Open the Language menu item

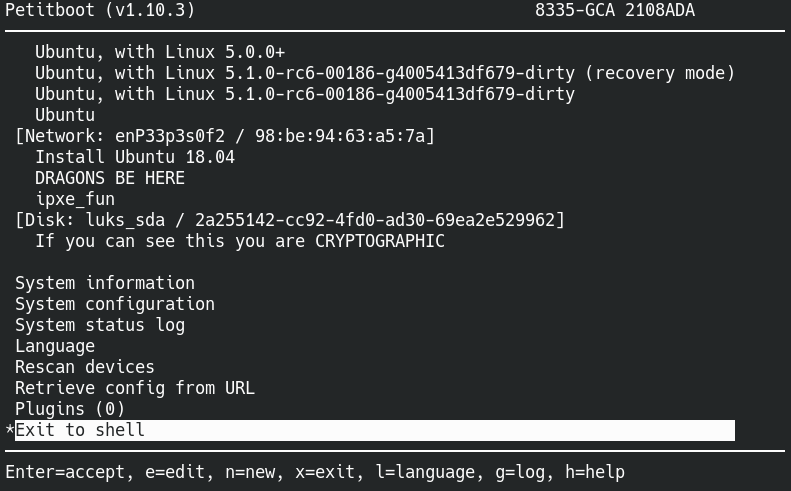pyautogui.click(x=55, y=347)
